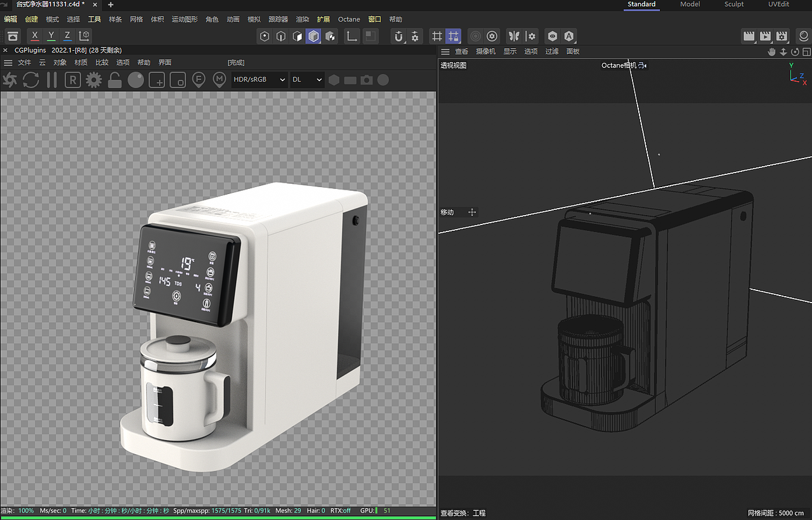Add a new document tab with plus button
Viewport: 812px width, 520px height.
click(x=110, y=4)
